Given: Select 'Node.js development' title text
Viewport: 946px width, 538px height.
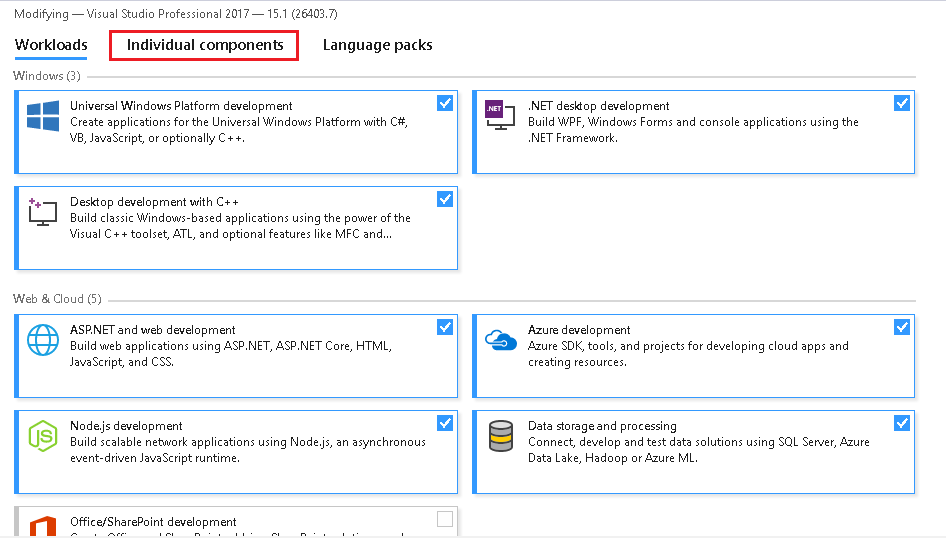Looking at the screenshot, I should 126,426.
